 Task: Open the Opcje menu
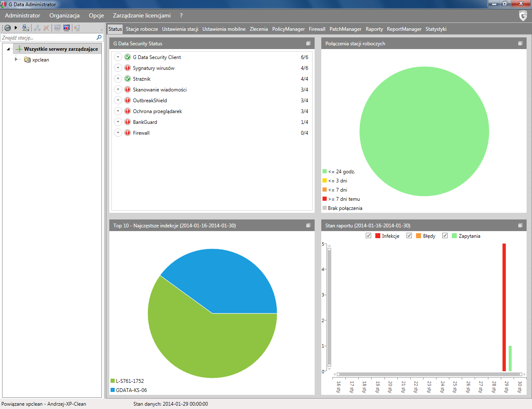coord(96,15)
